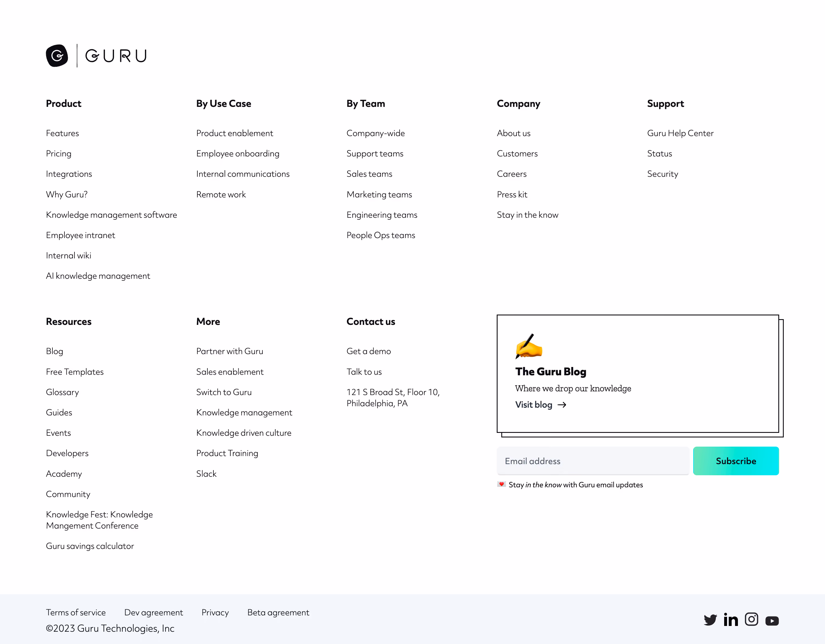Image resolution: width=825 pixels, height=644 pixels.
Task: Open Guru savings calculator link
Action: click(x=90, y=546)
